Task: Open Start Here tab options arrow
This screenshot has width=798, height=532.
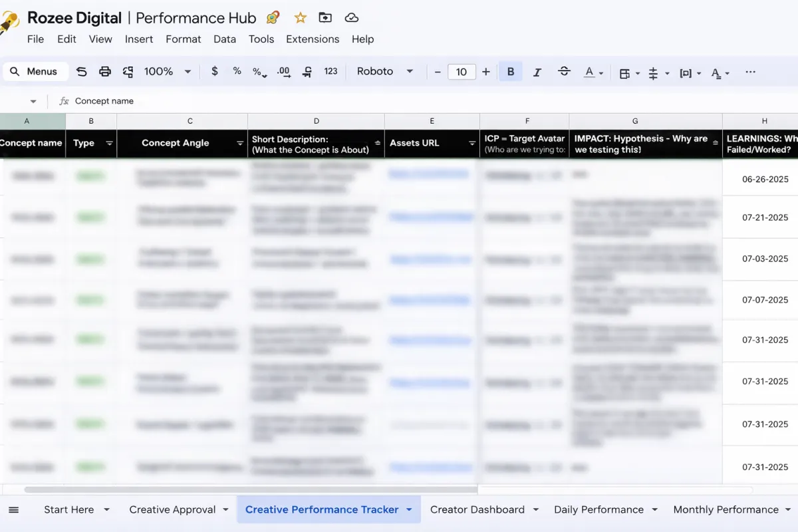Action: (106, 510)
